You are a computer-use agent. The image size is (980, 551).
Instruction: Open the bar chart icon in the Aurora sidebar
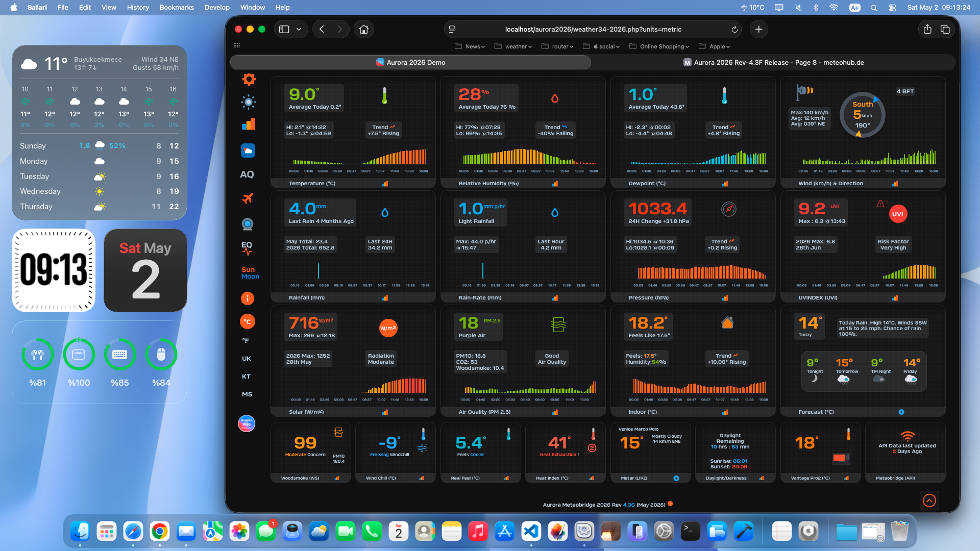(x=249, y=124)
